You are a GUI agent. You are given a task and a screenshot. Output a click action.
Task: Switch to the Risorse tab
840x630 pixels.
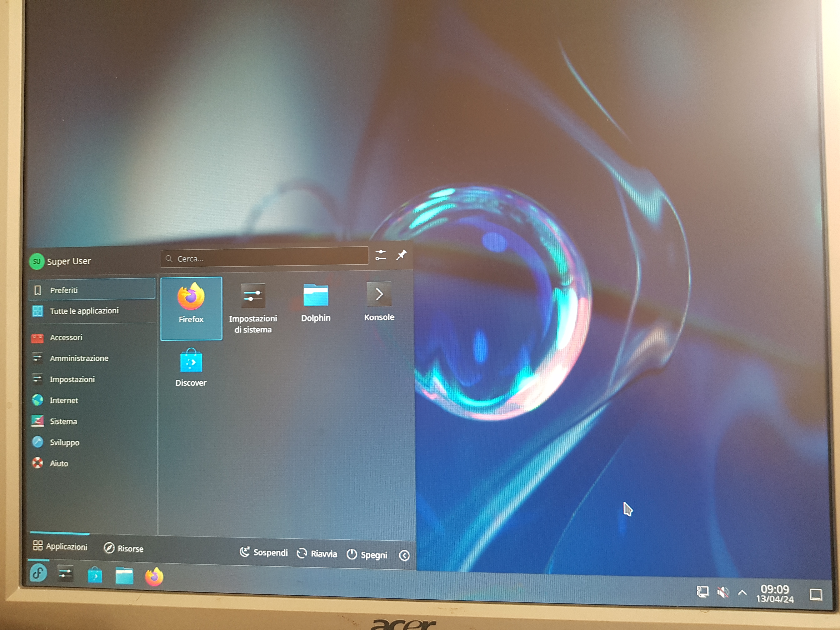[124, 548]
